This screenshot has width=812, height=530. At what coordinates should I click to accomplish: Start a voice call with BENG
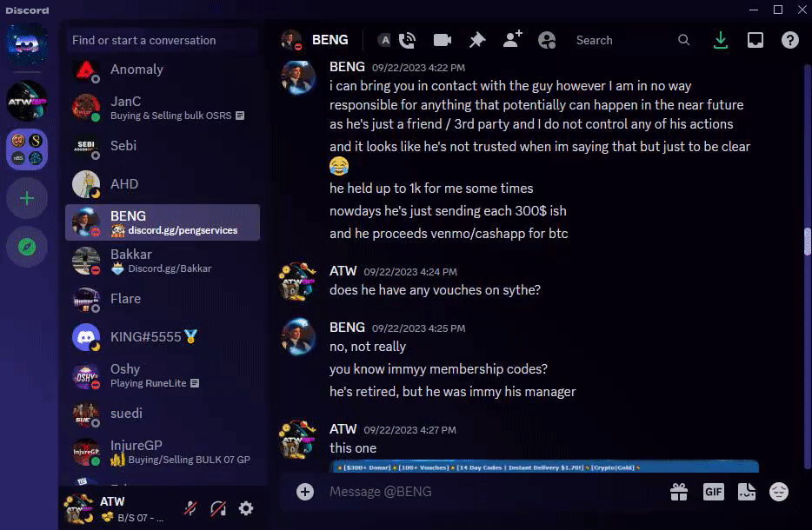(408, 40)
